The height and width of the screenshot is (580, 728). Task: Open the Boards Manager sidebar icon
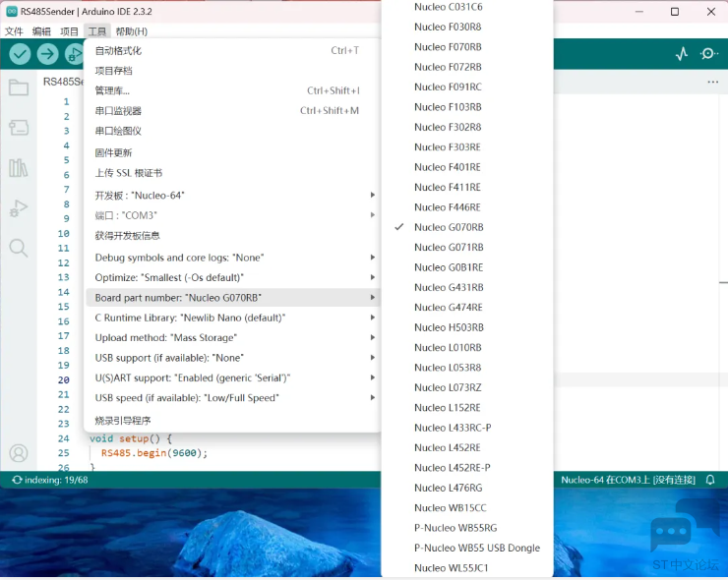pos(19,128)
